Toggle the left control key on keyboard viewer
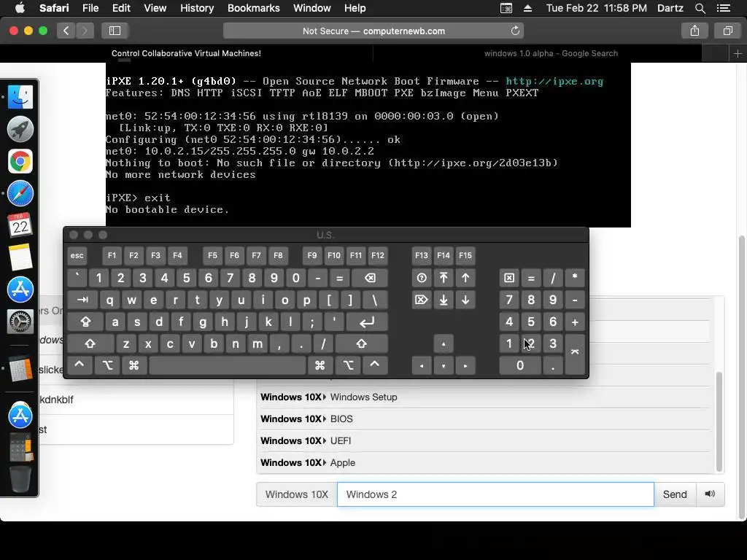 [x=80, y=365]
